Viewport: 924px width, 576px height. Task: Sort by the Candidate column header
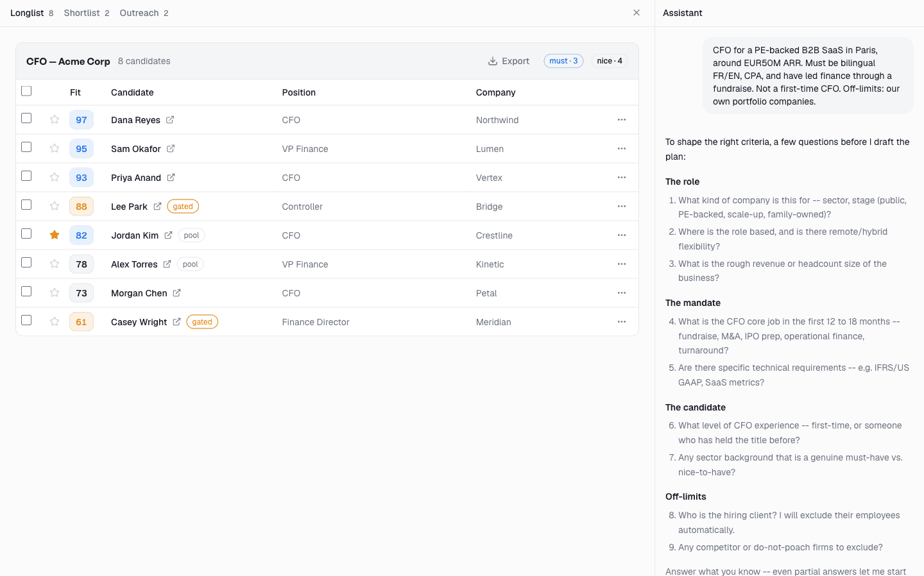[x=132, y=92]
